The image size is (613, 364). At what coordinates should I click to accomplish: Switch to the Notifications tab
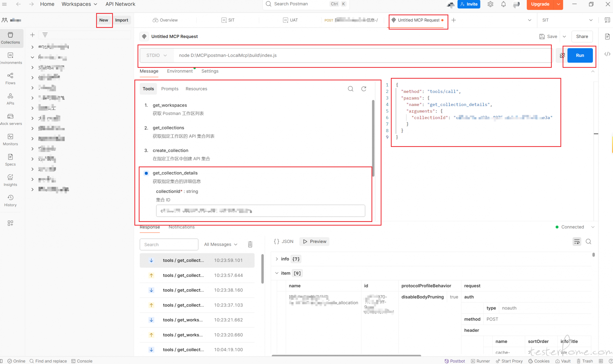[x=181, y=227]
